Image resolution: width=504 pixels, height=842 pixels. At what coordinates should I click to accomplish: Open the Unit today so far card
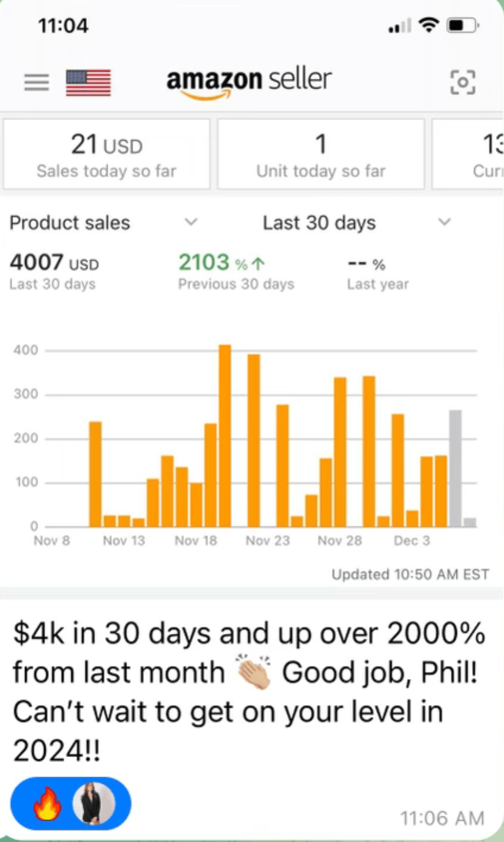click(x=321, y=154)
